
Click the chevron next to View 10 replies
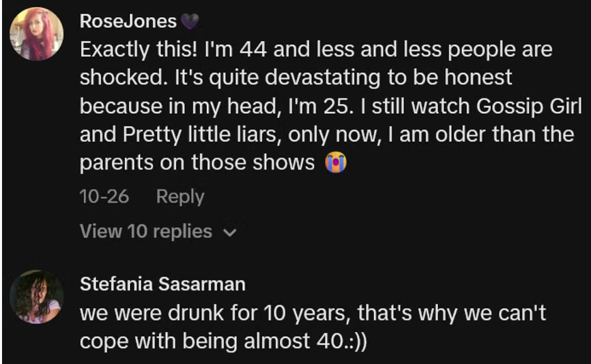click(230, 232)
